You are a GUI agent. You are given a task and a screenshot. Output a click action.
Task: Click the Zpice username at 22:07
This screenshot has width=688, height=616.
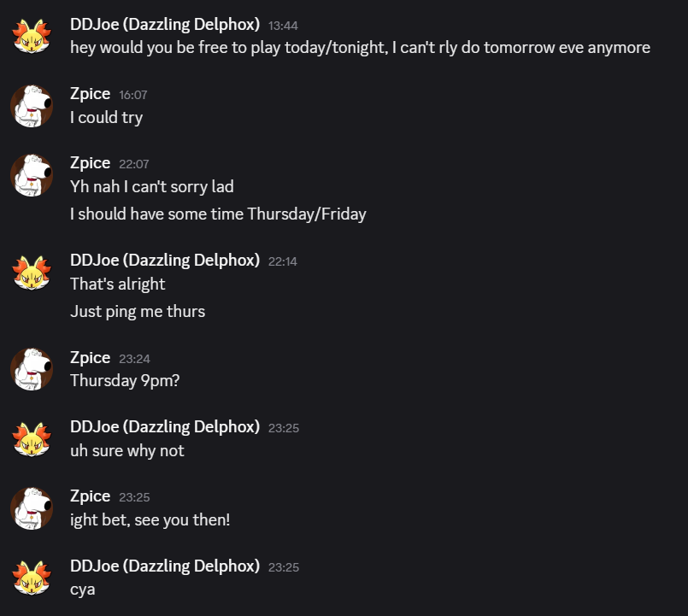90,163
